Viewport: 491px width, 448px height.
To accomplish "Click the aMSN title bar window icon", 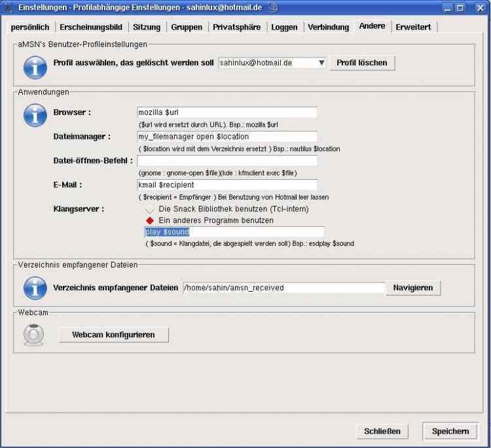I will coord(9,8).
